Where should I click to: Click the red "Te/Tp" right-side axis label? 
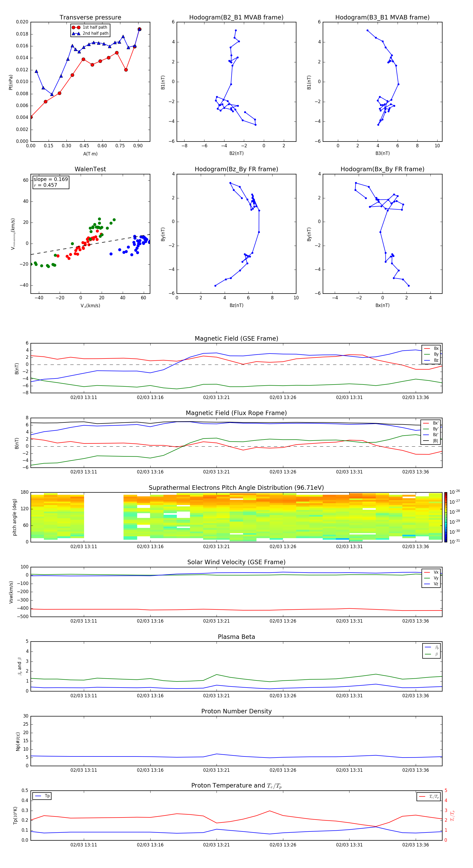[453, 815]
